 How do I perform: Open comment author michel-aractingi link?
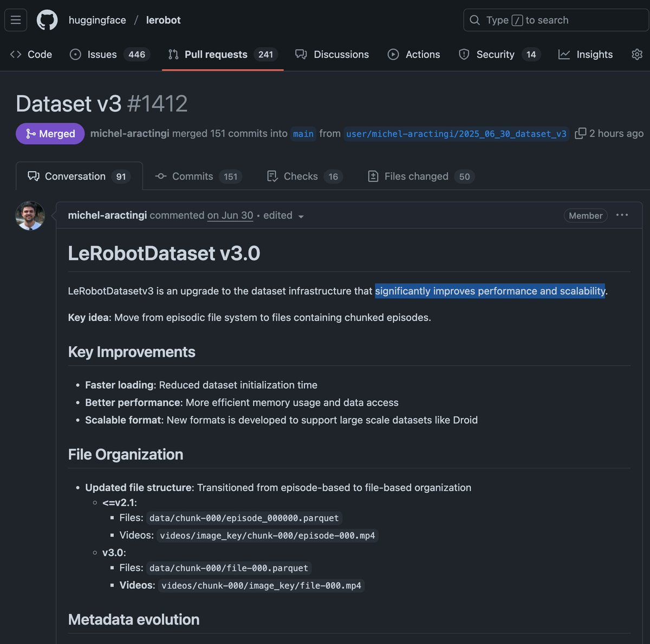(x=107, y=215)
